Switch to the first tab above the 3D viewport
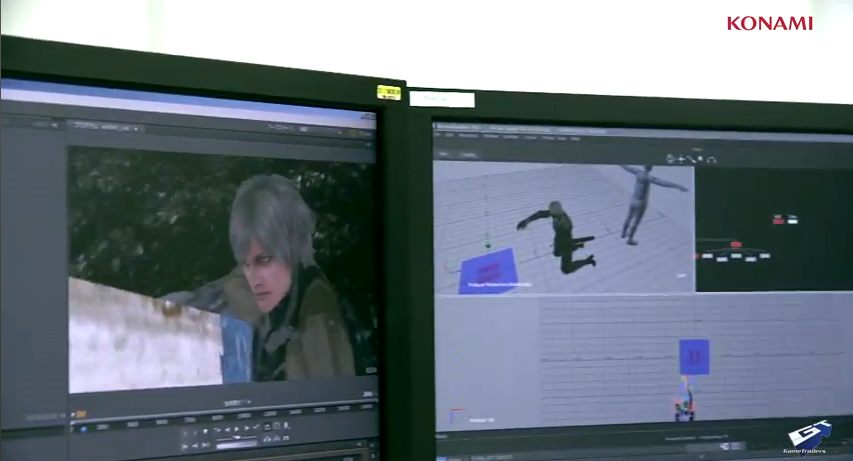 (x=443, y=154)
